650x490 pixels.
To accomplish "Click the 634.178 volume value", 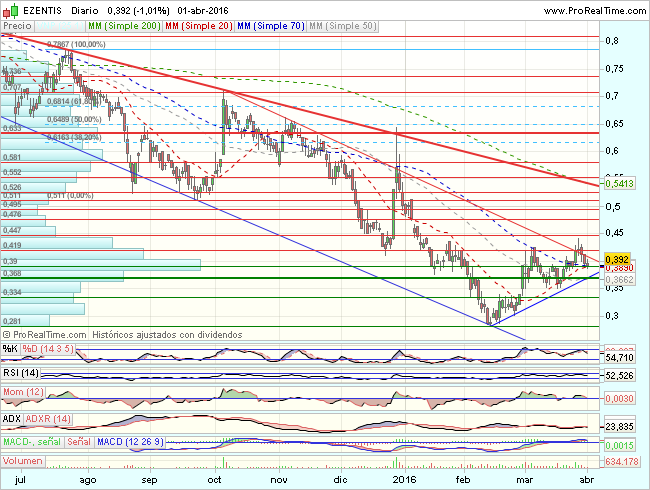I will 621,461.
